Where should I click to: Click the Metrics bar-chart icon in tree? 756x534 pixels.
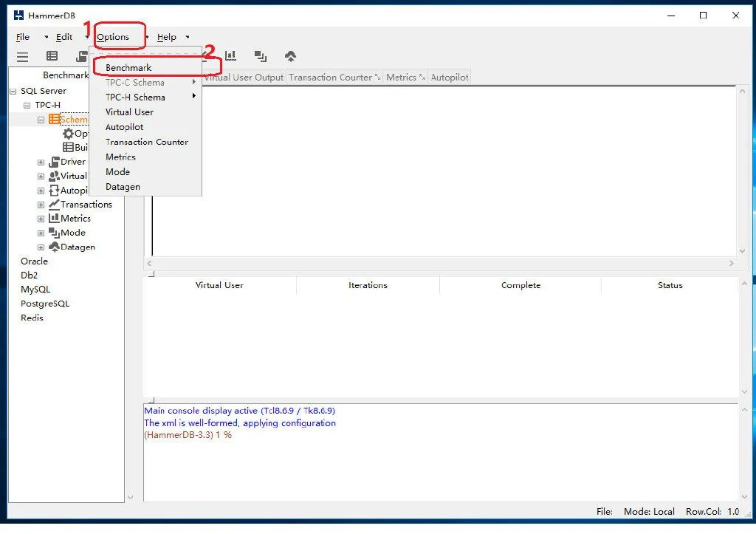pyautogui.click(x=54, y=219)
